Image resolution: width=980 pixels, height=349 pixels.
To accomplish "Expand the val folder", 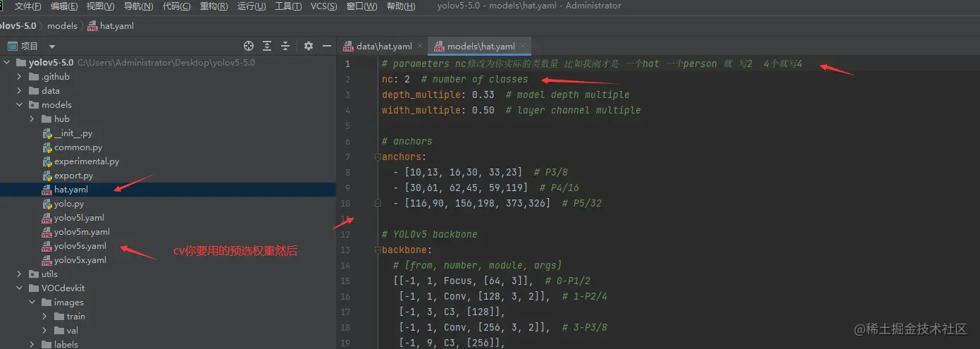I will pyautogui.click(x=45, y=331).
